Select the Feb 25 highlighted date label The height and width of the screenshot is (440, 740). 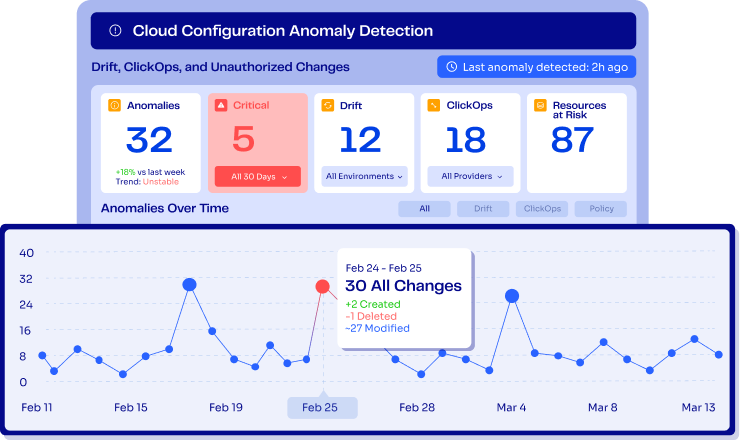320,408
